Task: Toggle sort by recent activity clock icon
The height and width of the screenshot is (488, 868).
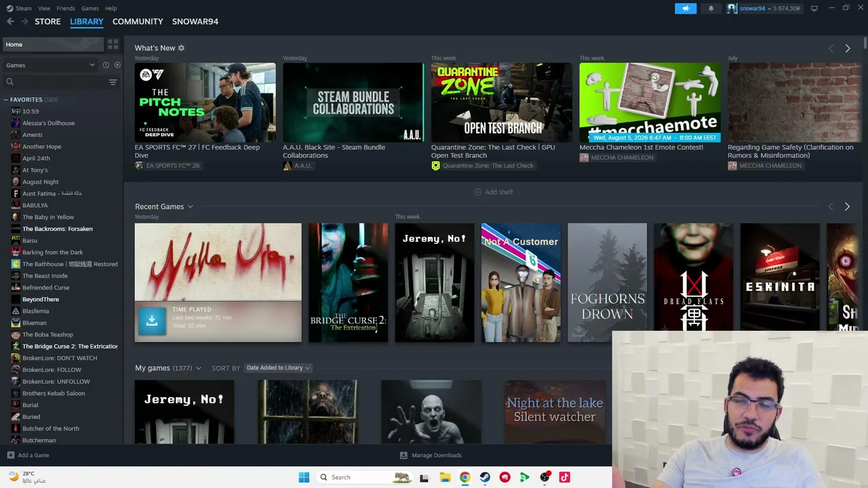Action: 106,65
